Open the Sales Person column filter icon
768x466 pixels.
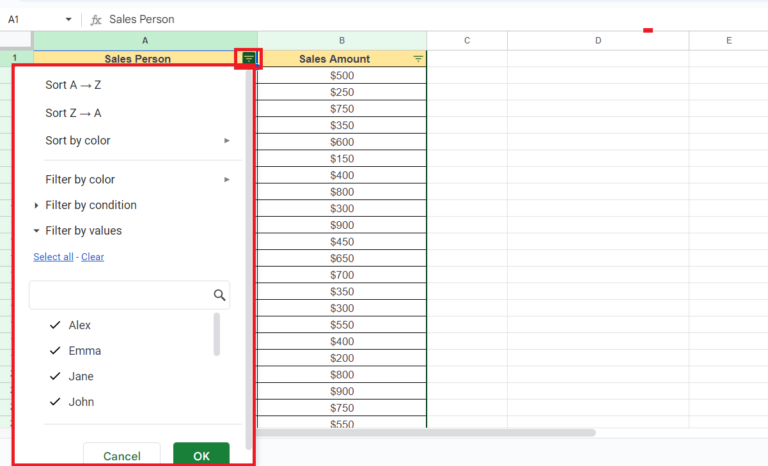click(249, 58)
